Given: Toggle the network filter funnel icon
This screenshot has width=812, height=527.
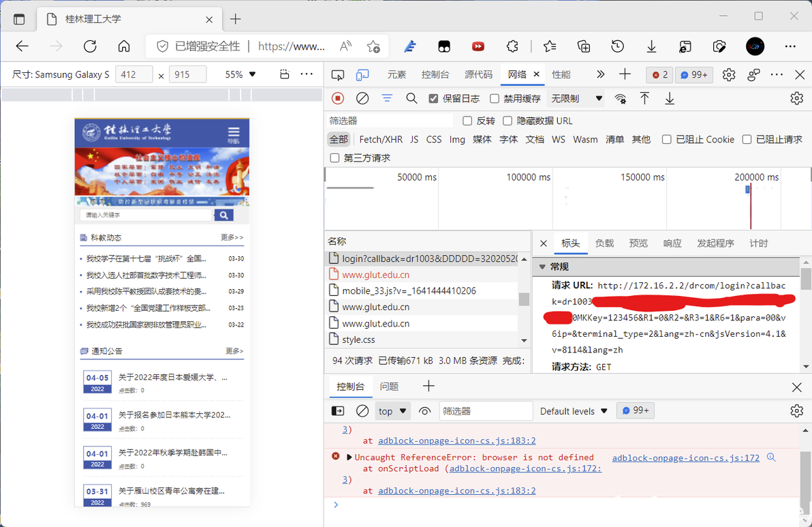Looking at the screenshot, I should (x=387, y=98).
